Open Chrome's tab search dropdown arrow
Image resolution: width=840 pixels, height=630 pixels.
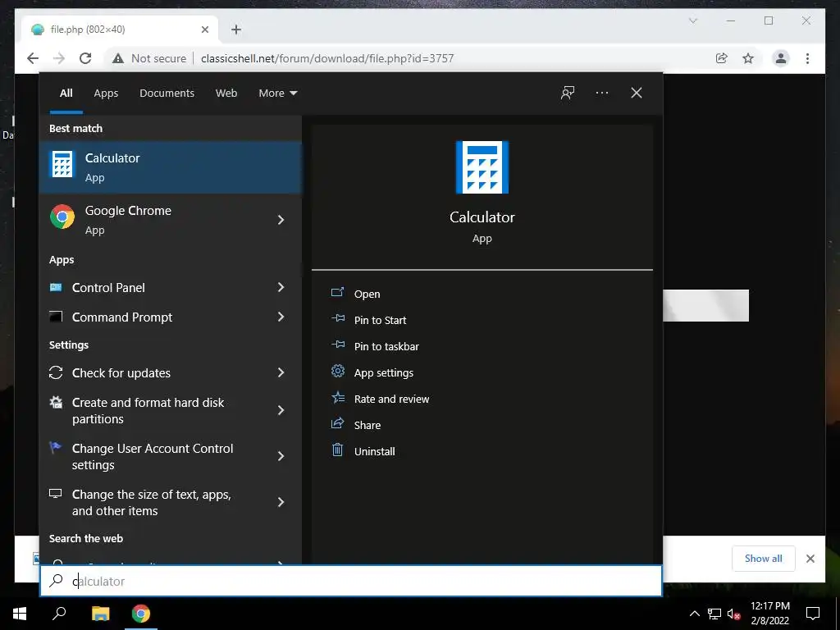(x=692, y=21)
